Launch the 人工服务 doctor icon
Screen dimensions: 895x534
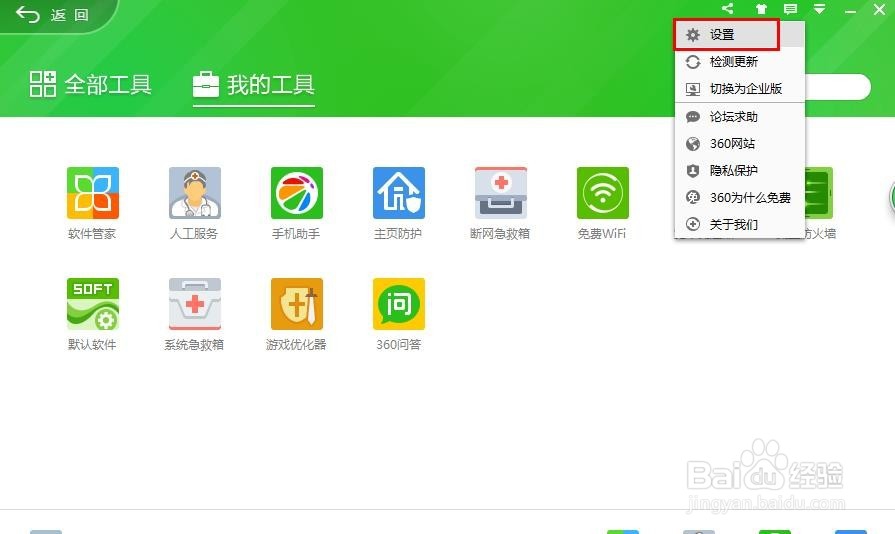pos(195,193)
